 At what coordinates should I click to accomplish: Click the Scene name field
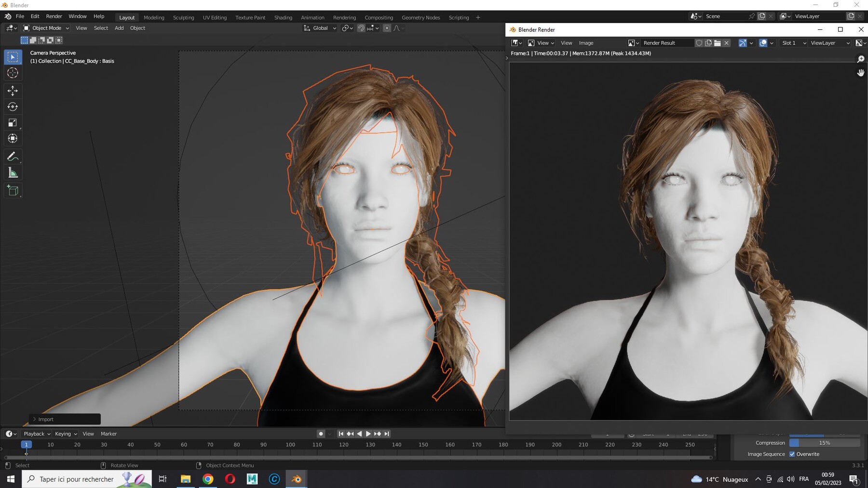pos(725,16)
